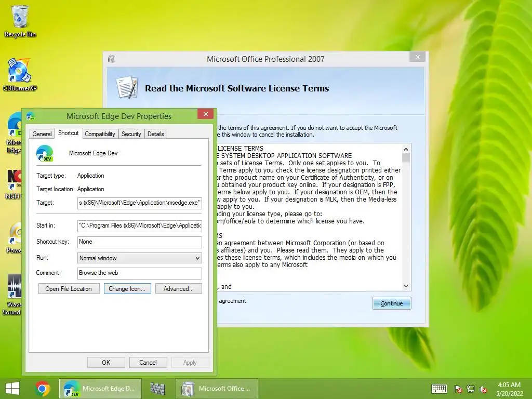The height and width of the screenshot is (399, 532).
Task: Click the license scrollbar thumb
Action: click(x=406, y=158)
